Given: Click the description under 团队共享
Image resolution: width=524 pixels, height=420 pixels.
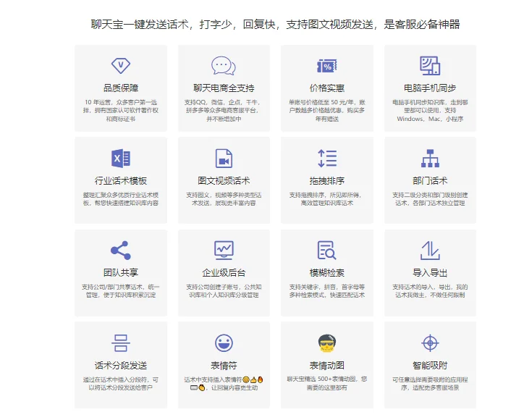Looking at the screenshot, I should tap(121, 291).
